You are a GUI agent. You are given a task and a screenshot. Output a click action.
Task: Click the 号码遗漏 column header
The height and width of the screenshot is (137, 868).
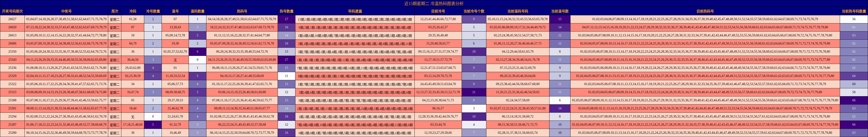(355, 11)
